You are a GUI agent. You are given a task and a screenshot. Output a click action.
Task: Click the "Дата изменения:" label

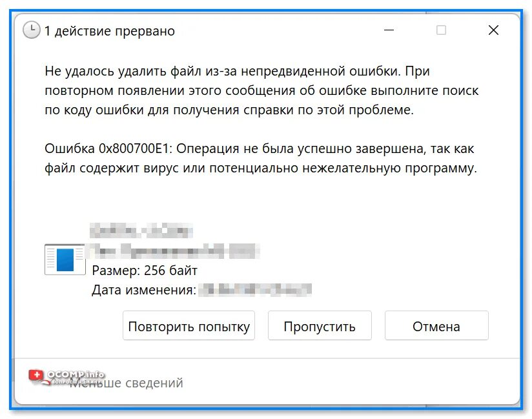tap(144, 290)
